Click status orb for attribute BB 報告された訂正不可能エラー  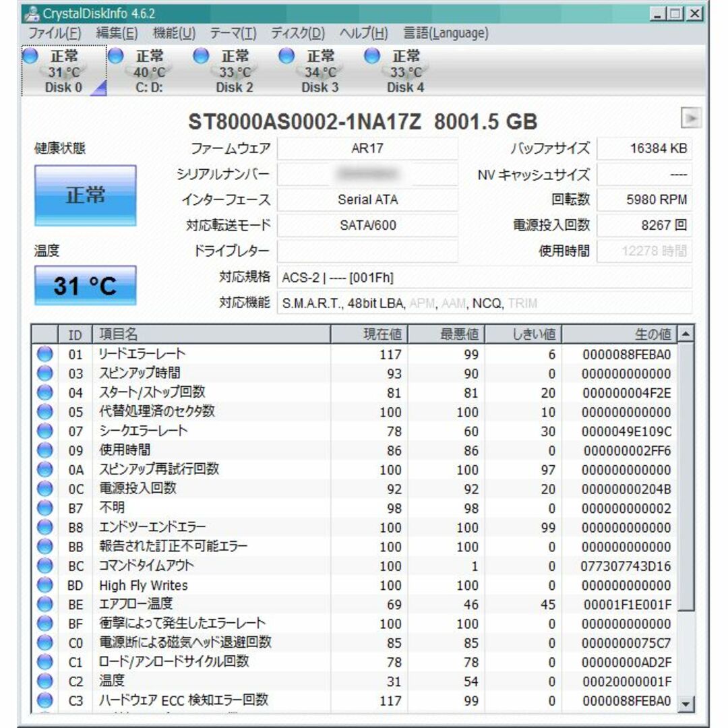[45, 547]
